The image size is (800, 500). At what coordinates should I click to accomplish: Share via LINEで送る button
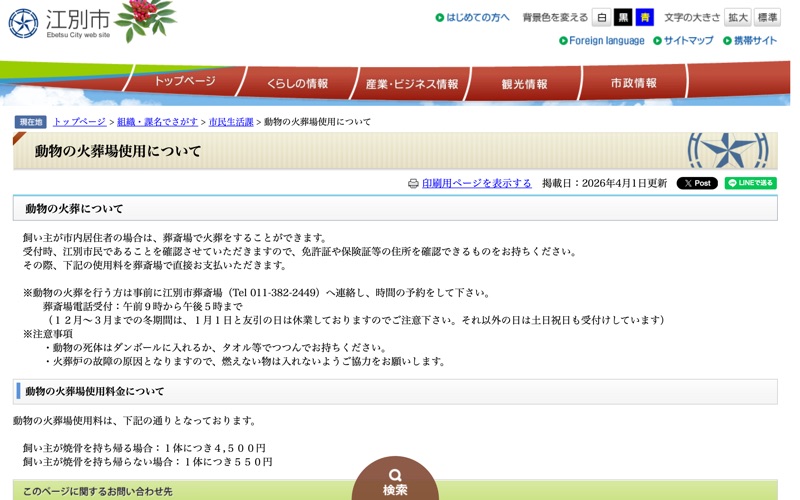click(x=751, y=183)
